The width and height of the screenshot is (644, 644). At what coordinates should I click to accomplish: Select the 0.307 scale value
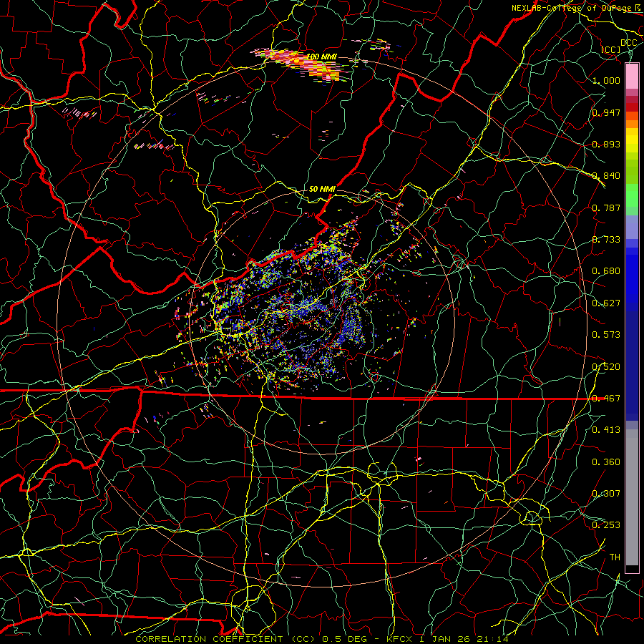click(606, 494)
